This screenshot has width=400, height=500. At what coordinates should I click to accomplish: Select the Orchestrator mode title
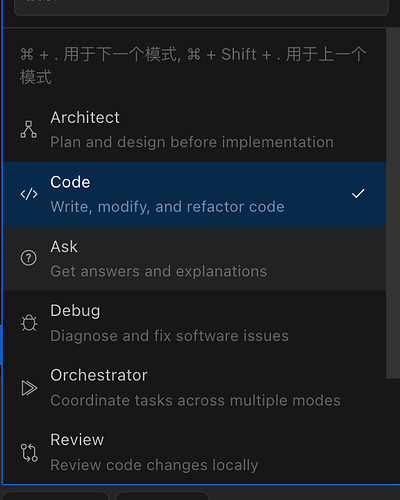pos(99,376)
